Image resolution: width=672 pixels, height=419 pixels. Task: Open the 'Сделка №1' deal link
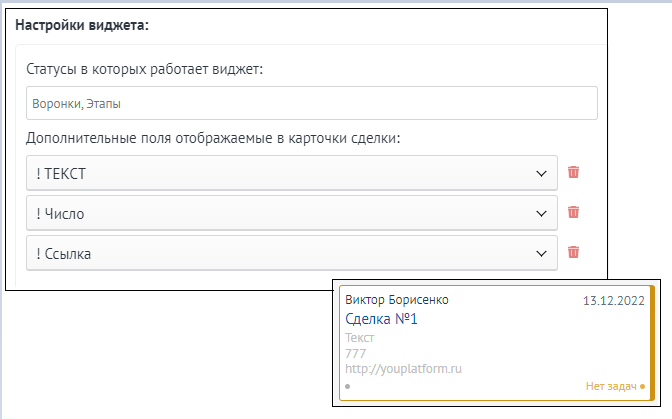click(381, 319)
